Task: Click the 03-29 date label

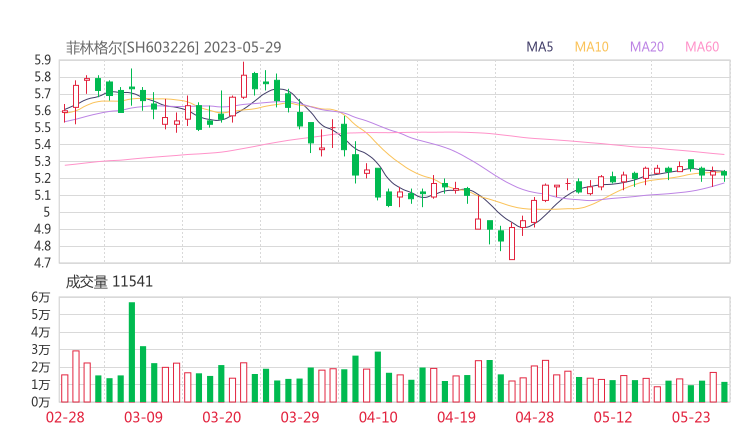Action: [x=300, y=417]
